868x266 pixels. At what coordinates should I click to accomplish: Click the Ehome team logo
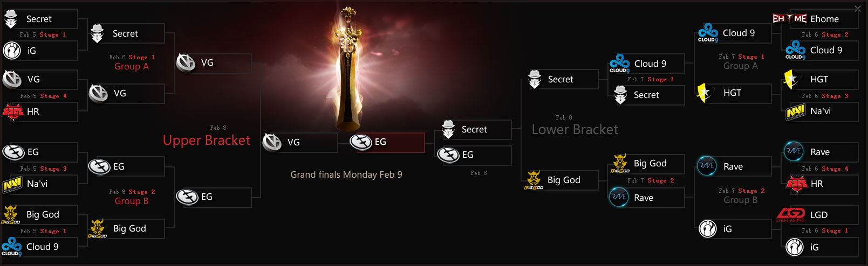click(789, 19)
